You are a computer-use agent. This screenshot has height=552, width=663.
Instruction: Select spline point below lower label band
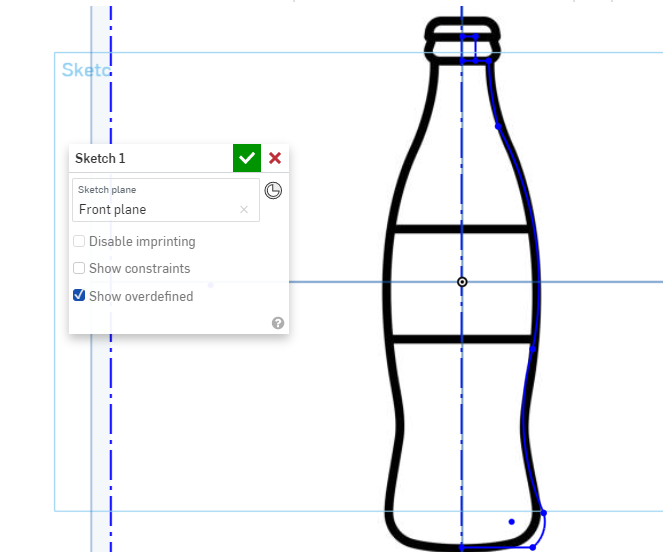pos(533,349)
